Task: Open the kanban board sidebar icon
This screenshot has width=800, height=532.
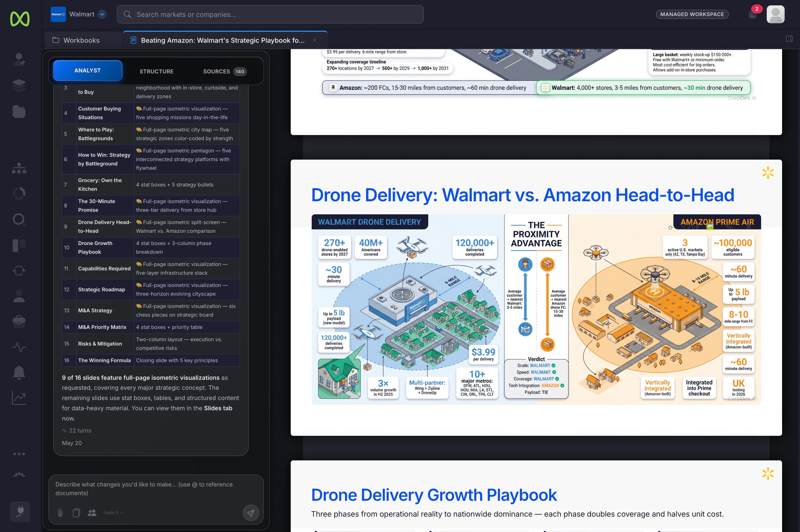Action: coord(19,245)
